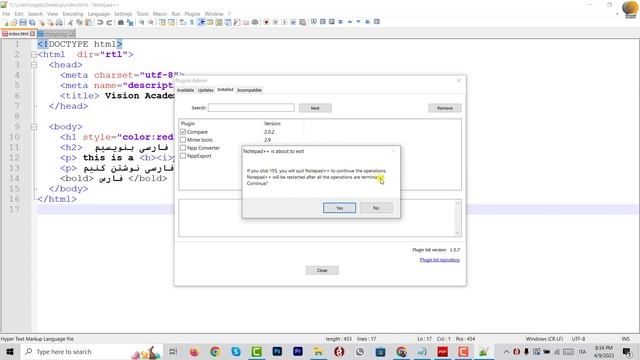Close the index.html tab with its X
Screen dimensions: 640x360
(32, 33)
